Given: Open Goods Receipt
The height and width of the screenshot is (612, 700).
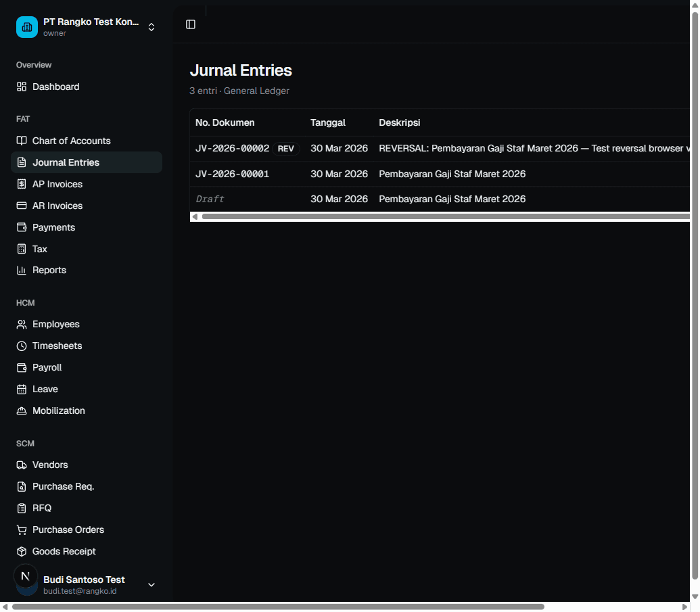Looking at the screenshot, I should [x=86, y=551].
